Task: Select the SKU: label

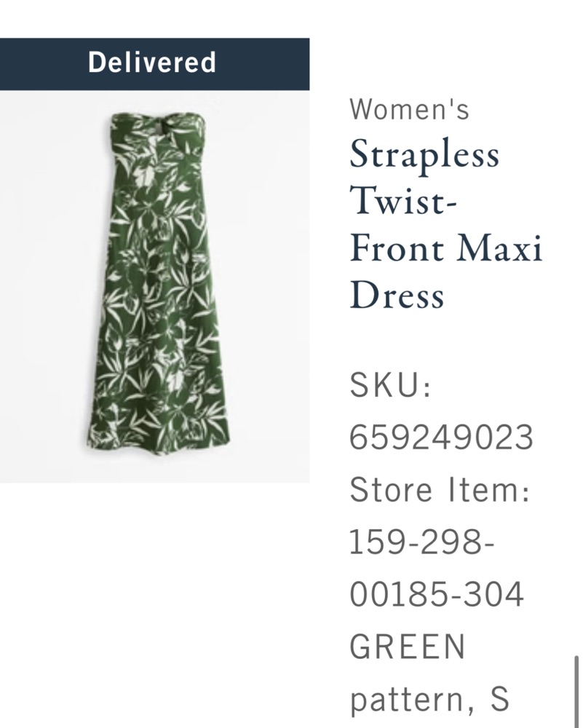Action: 390,385
